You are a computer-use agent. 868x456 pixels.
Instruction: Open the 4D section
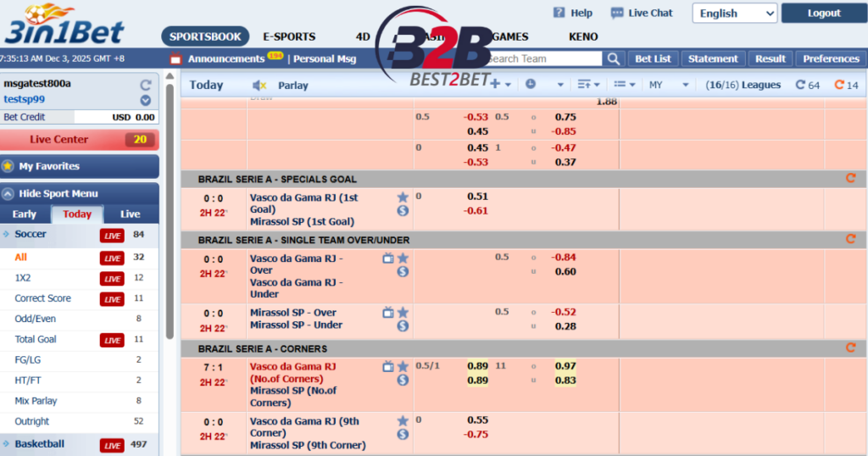(x=363, y=36)
